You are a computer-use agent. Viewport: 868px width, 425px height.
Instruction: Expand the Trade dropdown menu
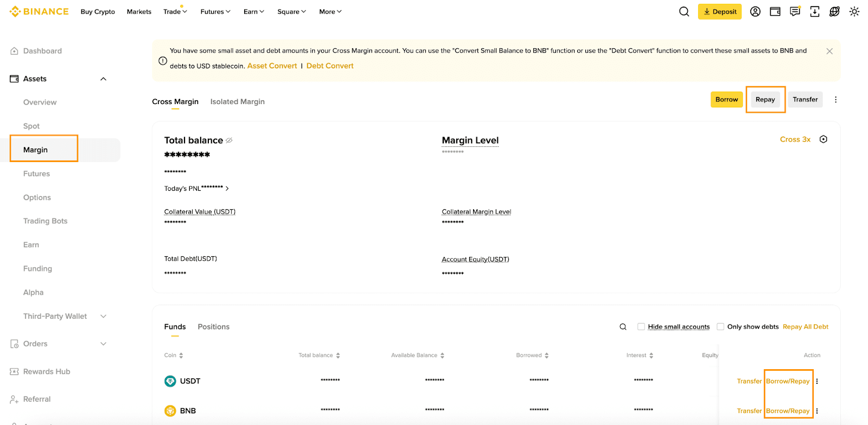coord(175,11)
